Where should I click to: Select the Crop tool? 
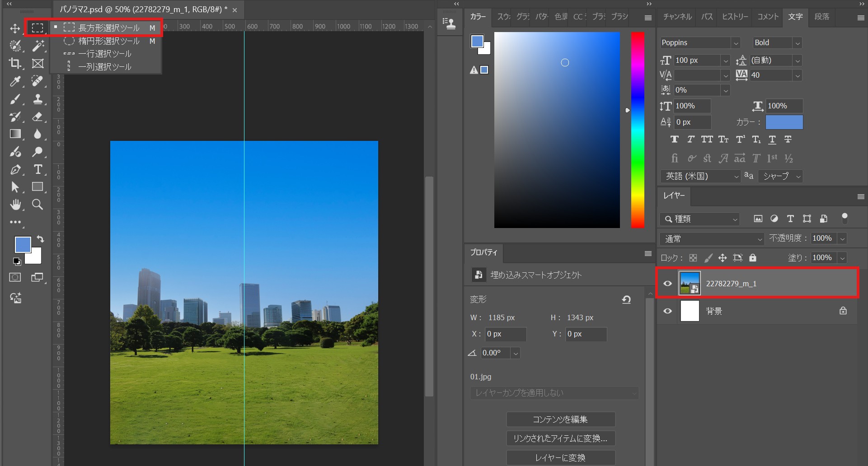[15, 64]
